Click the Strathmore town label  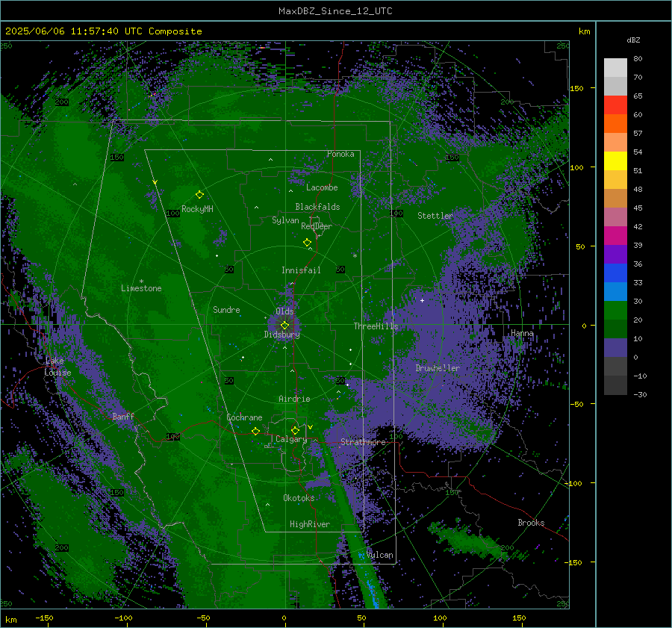tap(363, 442)
